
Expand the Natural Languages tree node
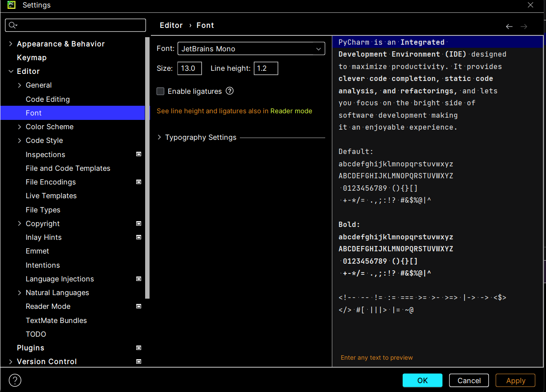[19, 292]
